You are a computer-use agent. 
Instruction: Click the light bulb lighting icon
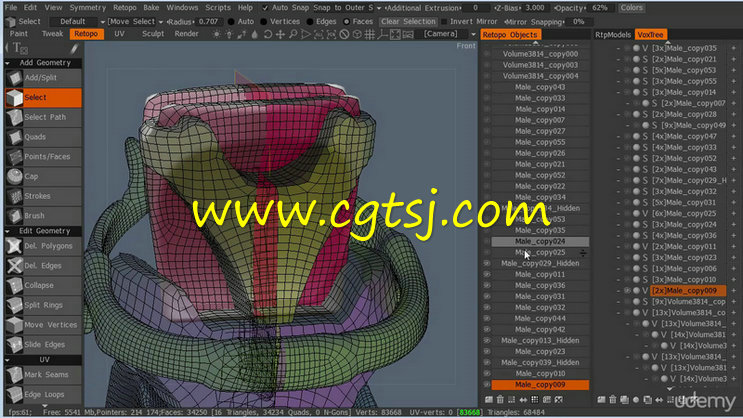click(229, 34)
